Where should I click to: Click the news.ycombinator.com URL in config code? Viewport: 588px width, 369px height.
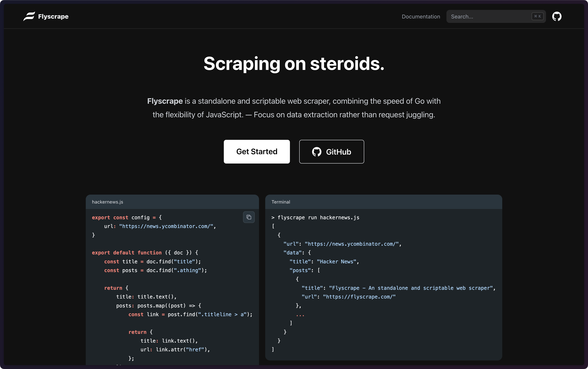(166, 226)
